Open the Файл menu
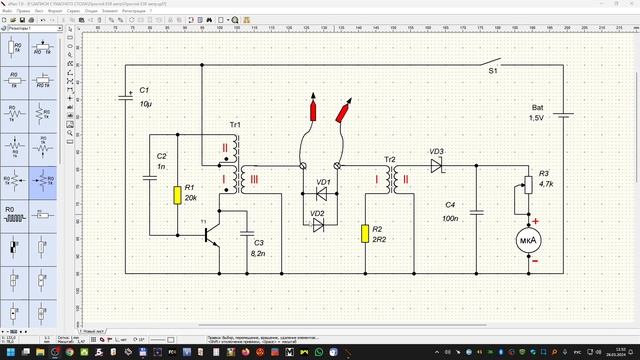This screenshot has height=360, width=640. (7, 11)
